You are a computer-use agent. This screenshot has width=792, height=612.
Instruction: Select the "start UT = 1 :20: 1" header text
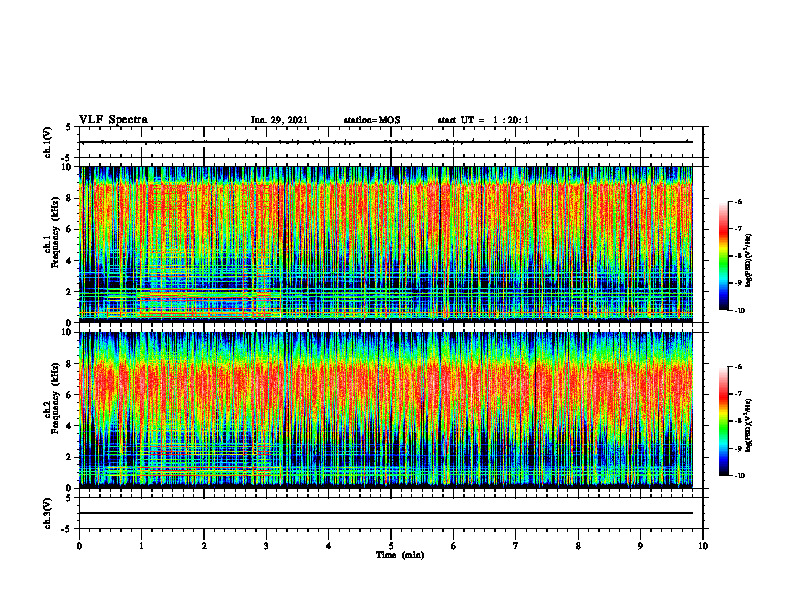tap(483, 120)
